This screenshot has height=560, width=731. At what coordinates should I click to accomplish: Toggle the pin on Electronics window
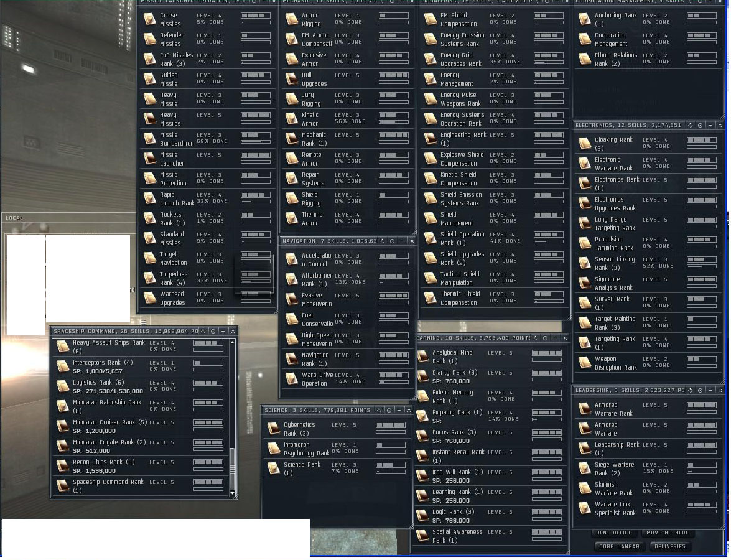point(701,126)
